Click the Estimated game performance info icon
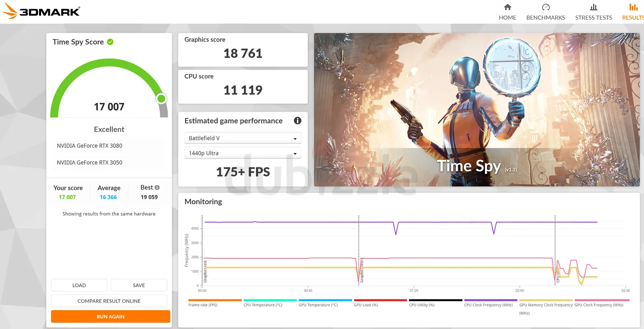This screenshot has height=329, width=644. click(x=298, y=120)
